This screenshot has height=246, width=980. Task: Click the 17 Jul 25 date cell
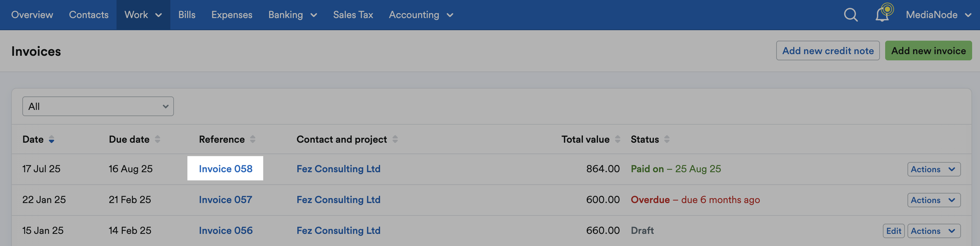(41, 169)
